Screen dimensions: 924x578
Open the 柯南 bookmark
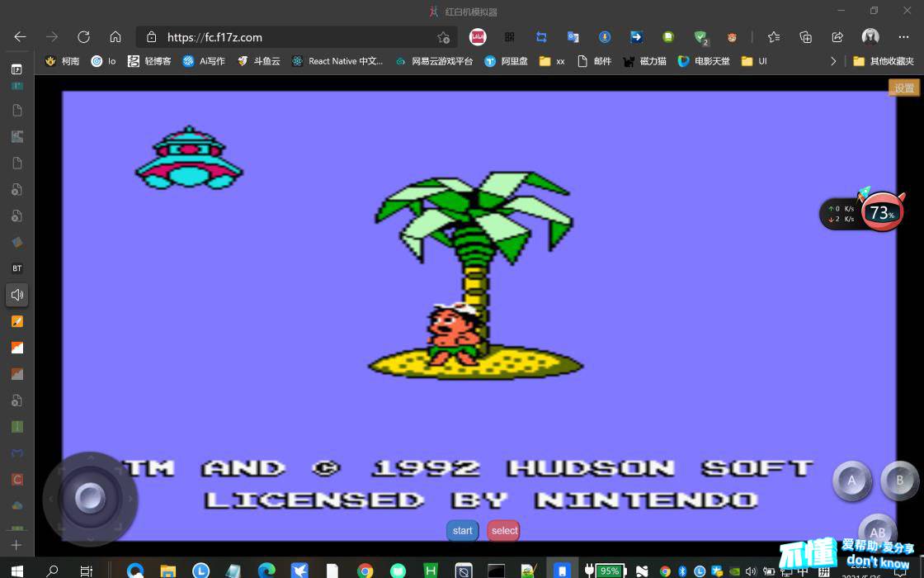62,61
